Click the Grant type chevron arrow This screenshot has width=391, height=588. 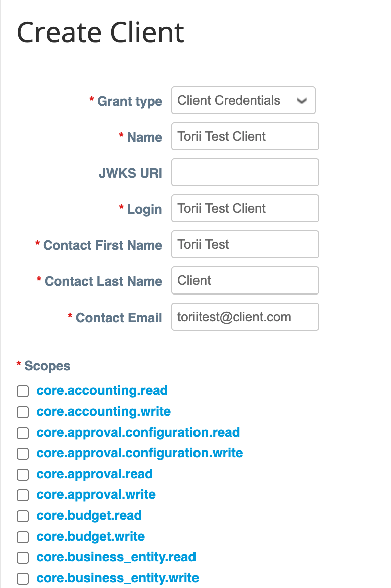click(x=301, y=101)
